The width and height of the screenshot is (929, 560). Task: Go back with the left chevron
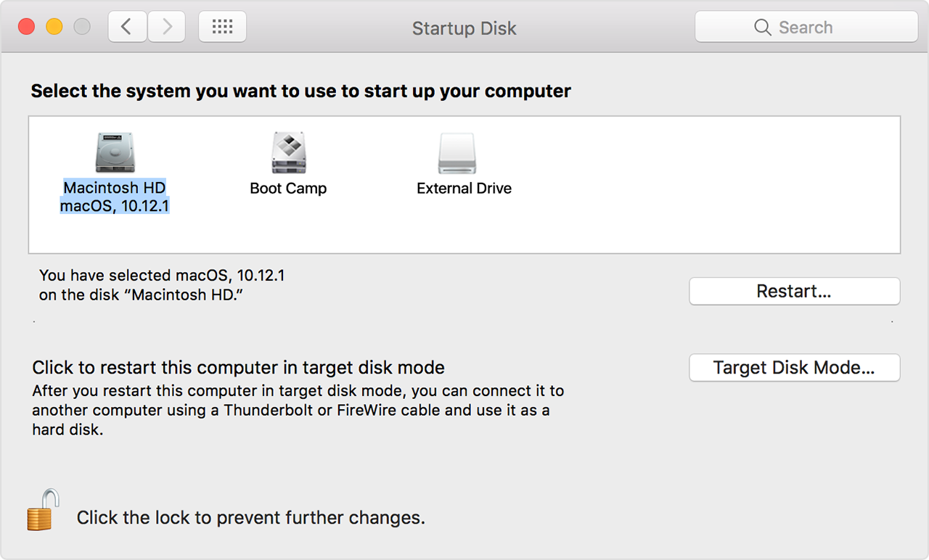pos(127,27)
